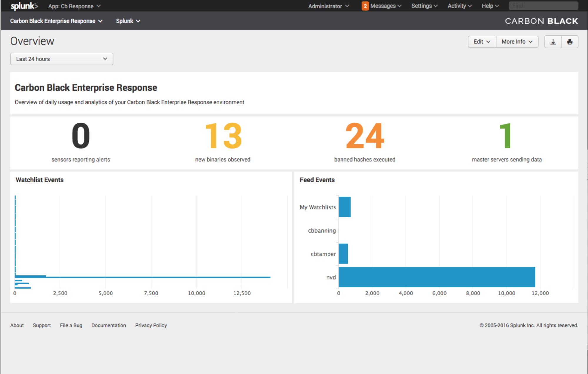Screen dimensions: 588x374
Task: Click the download export icon
Action: 553,42
